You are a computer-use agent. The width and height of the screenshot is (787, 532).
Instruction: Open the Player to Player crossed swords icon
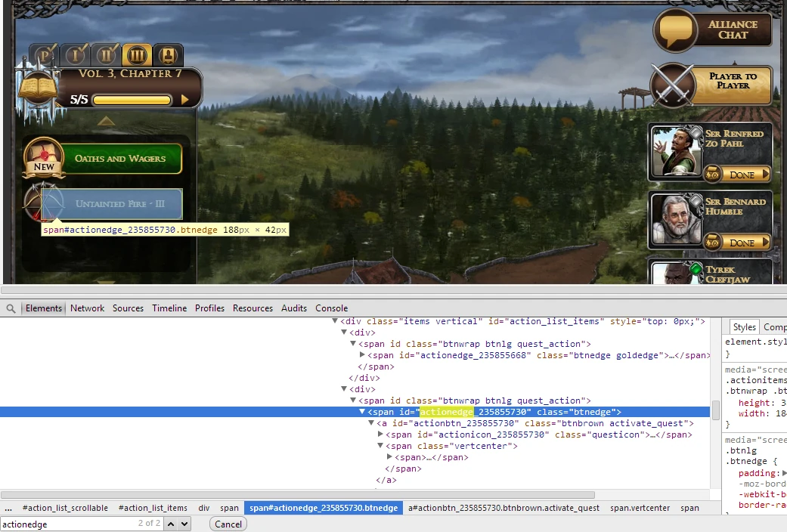(x=673, y=85)
